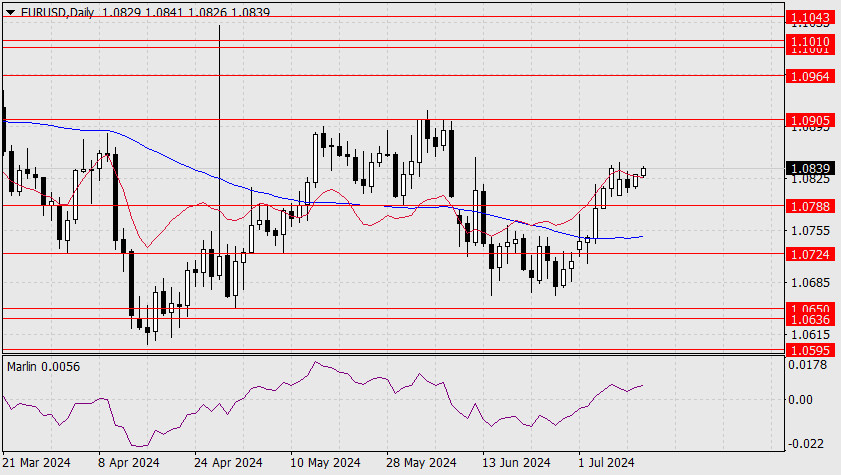Click the 0.0178 Marlin scale value
841x475 pixels.
[807, 365]
